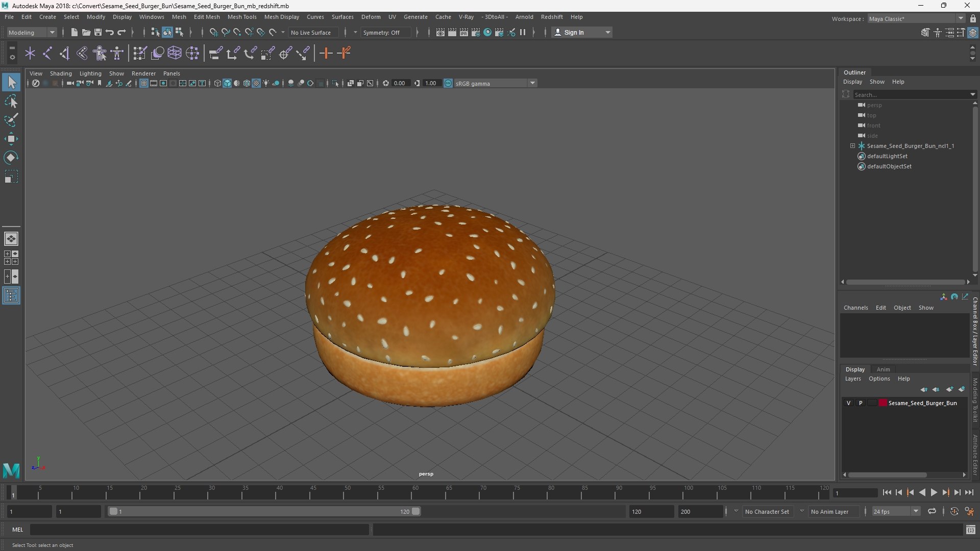This screenshot has height=551, width=980.
Task: Open the Redshift menu
Action: pos(552,17)
